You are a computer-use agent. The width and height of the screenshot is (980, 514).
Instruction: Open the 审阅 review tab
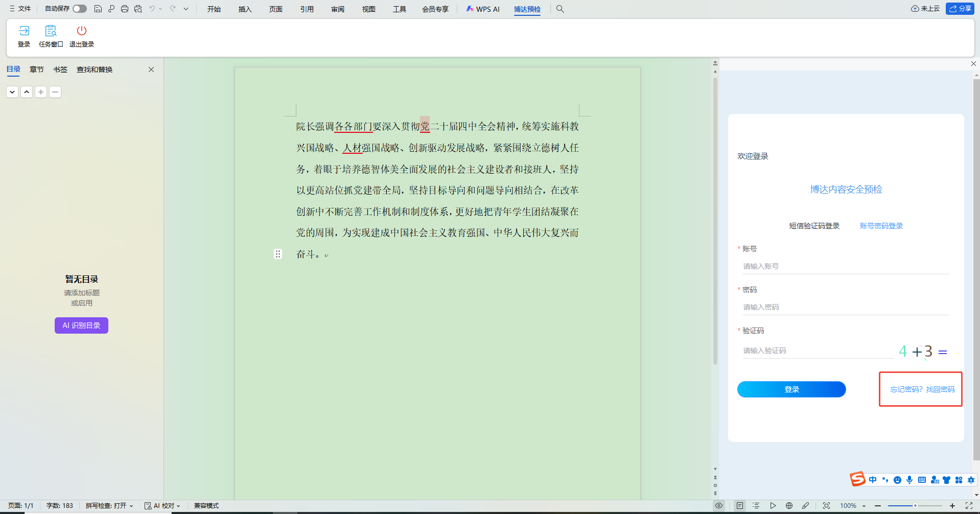click(338, 9)
